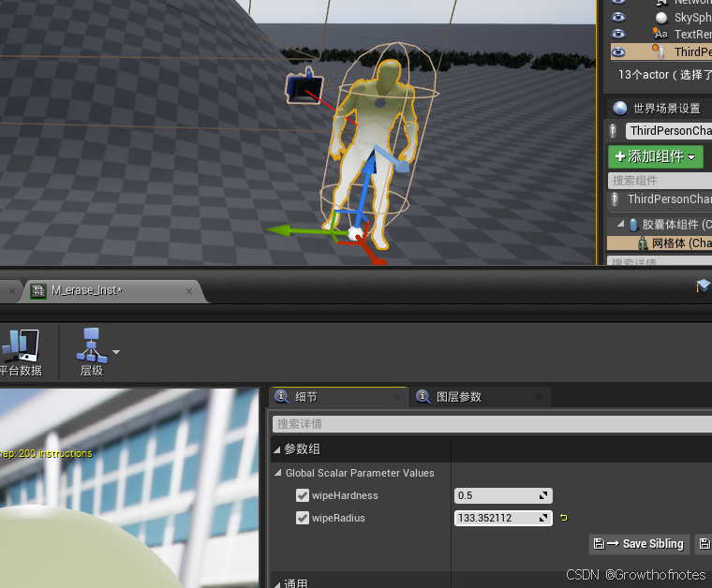Click the wipeHardness field slider arrow

click(543, 495)
